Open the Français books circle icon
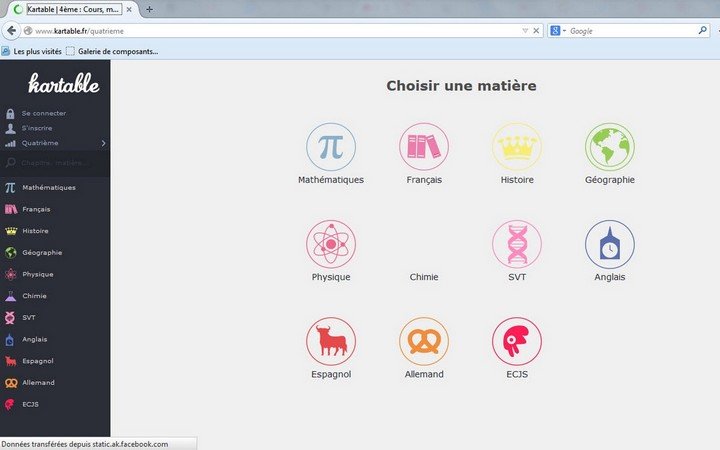Image resolution: width=720 pixels, height=450 pixels. point(424,147)
